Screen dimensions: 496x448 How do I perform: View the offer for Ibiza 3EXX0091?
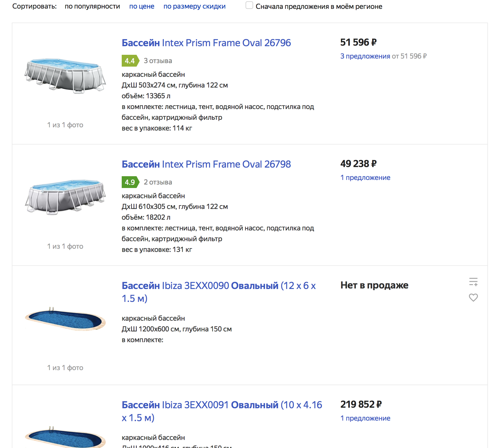click(365, 418)
